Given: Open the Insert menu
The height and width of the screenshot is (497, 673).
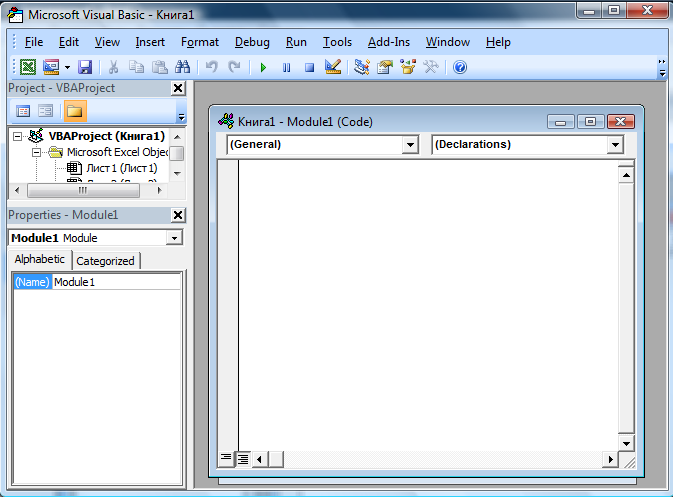Looking at the screenshot, I should point(150,42).
